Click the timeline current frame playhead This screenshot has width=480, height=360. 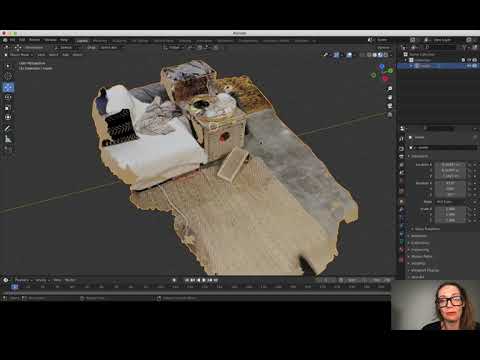click(x=14, y=287)
